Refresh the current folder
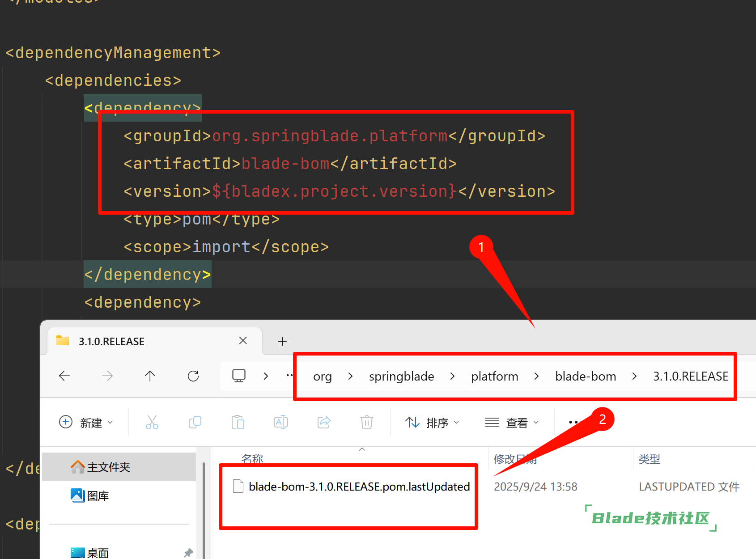The width and height of the screenshot is (756, 559). (x=193, y=376)
